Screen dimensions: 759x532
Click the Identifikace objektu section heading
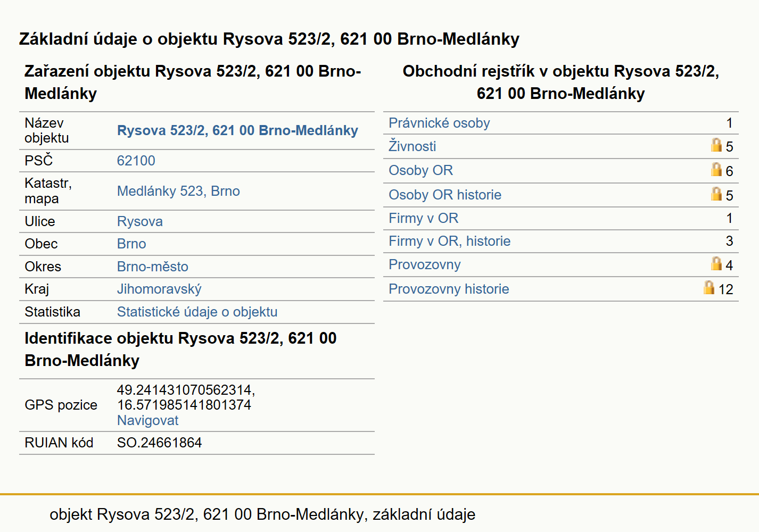(180, 349)
